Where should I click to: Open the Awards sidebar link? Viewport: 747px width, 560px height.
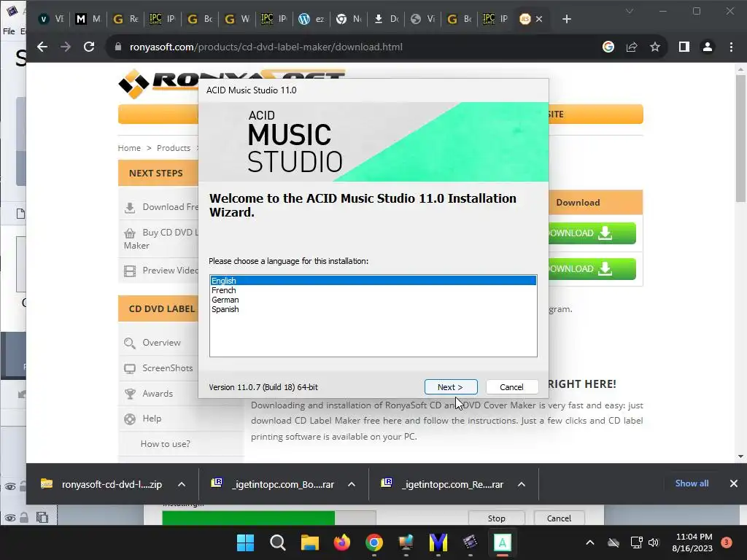click(x=158, y=393)
